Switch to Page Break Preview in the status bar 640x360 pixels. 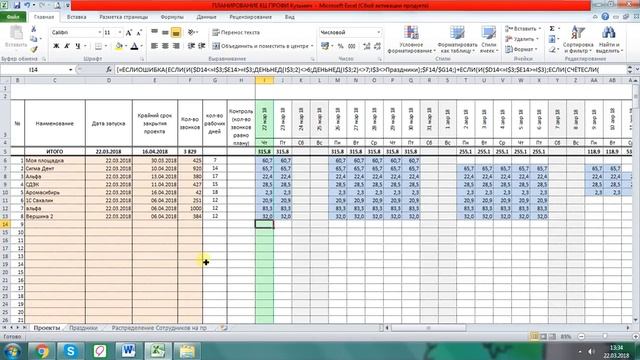(552, 336)
